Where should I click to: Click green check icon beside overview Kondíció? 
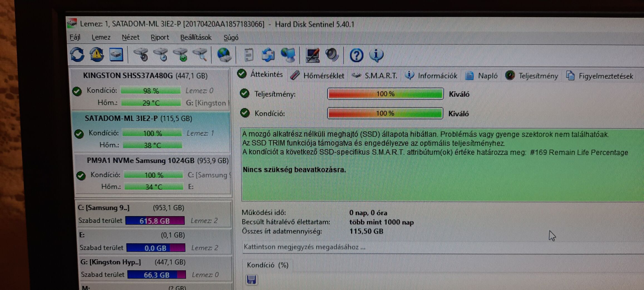click(245, 113)
